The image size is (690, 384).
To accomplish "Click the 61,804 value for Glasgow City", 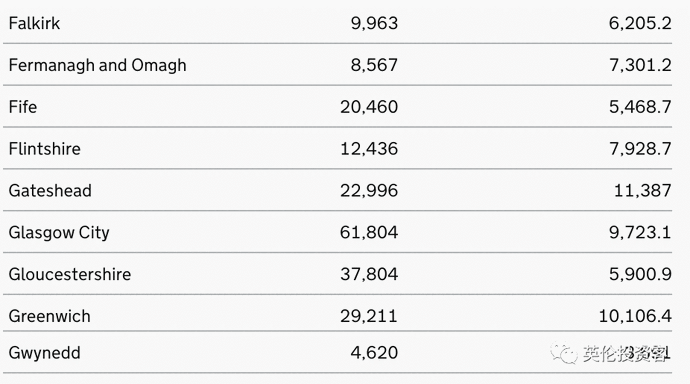I will [369, 232].
